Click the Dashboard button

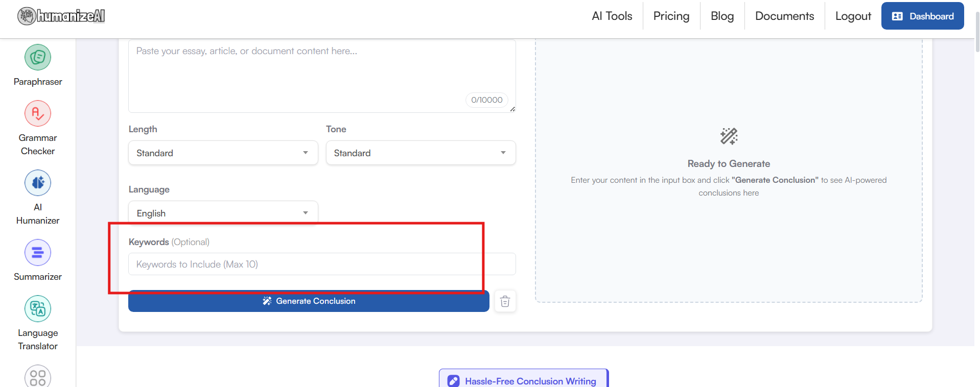click(x=922, y=16)
